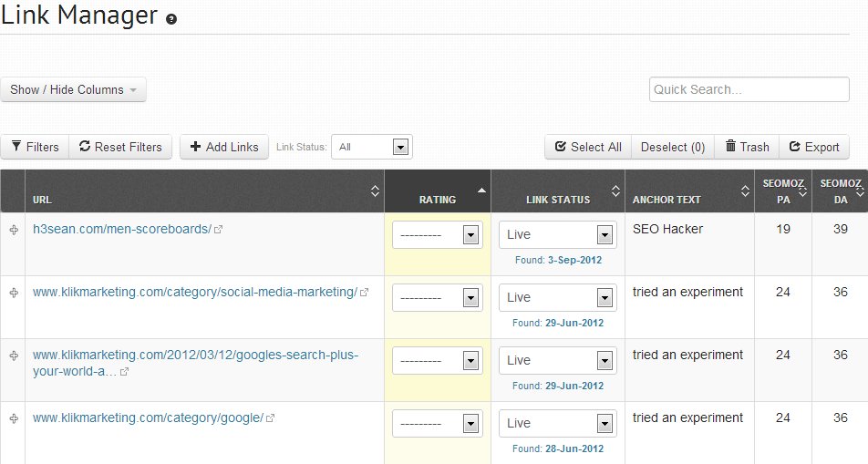Click the Trash button
The width and height of the screenshot is (868, 464).
pos(747,147)
